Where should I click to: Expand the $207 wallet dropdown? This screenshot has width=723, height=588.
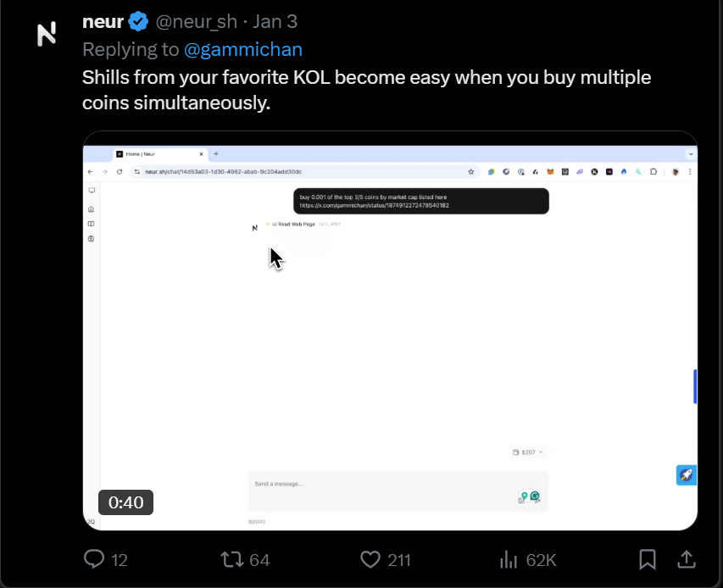click(528, 452)
